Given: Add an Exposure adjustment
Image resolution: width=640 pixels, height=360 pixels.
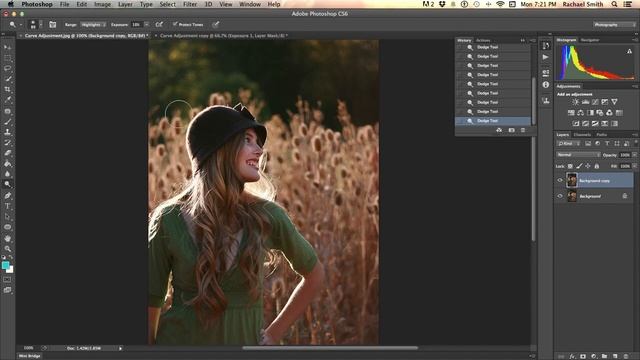Looking at the screenshot, I should point(604,102).
